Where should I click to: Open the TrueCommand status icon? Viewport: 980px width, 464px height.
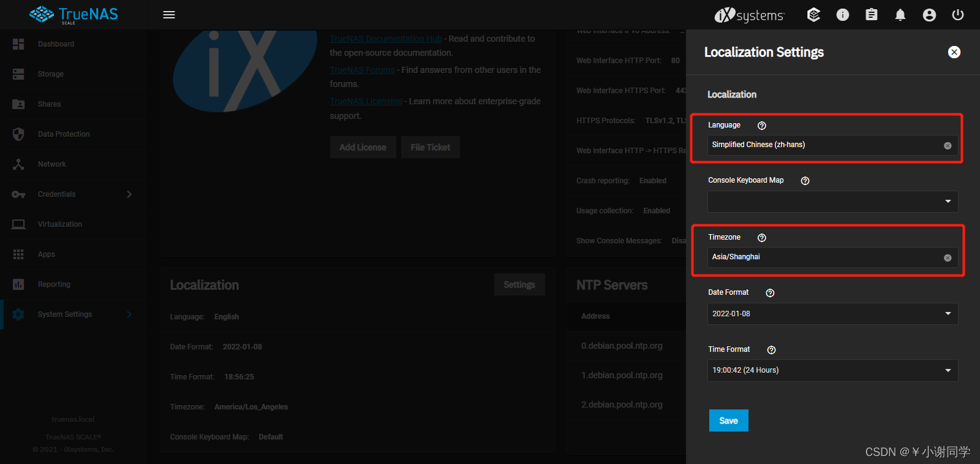click(813, 15)
